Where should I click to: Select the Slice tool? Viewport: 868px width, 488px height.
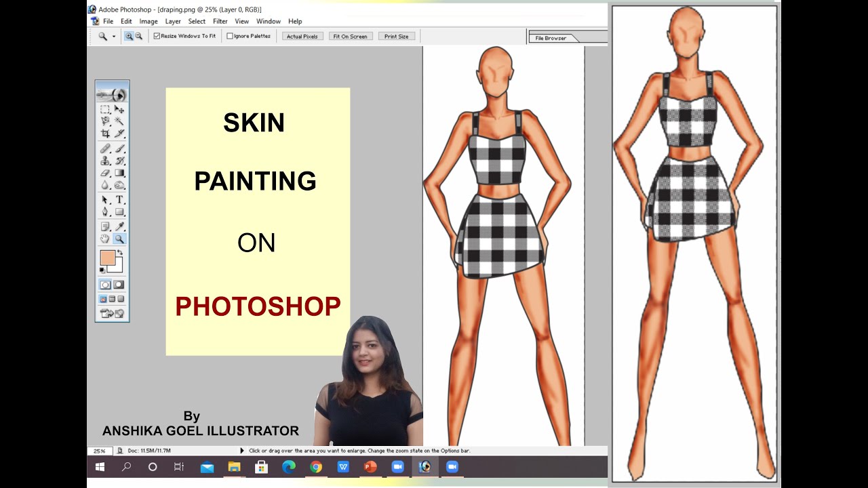119,134
